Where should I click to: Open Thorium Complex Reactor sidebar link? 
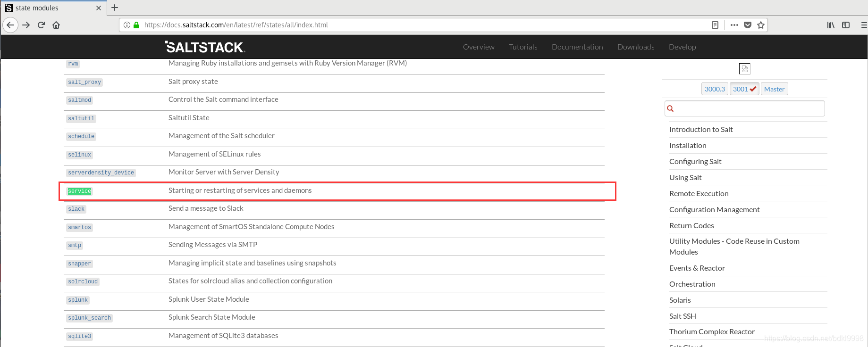pyautogui.click(x=712, y=331)
